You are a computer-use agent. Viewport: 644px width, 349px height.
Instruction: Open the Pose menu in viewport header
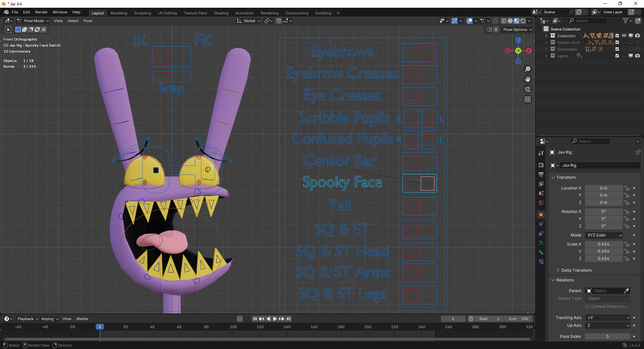click(88, 21)
